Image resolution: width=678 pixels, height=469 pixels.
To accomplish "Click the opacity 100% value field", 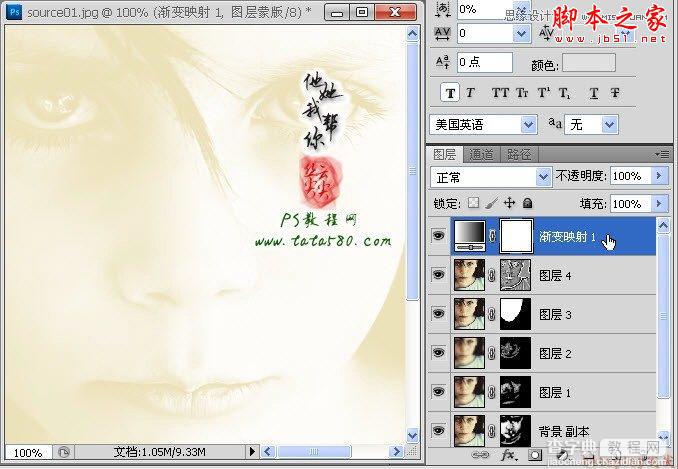I will click(x=631, y=176).
